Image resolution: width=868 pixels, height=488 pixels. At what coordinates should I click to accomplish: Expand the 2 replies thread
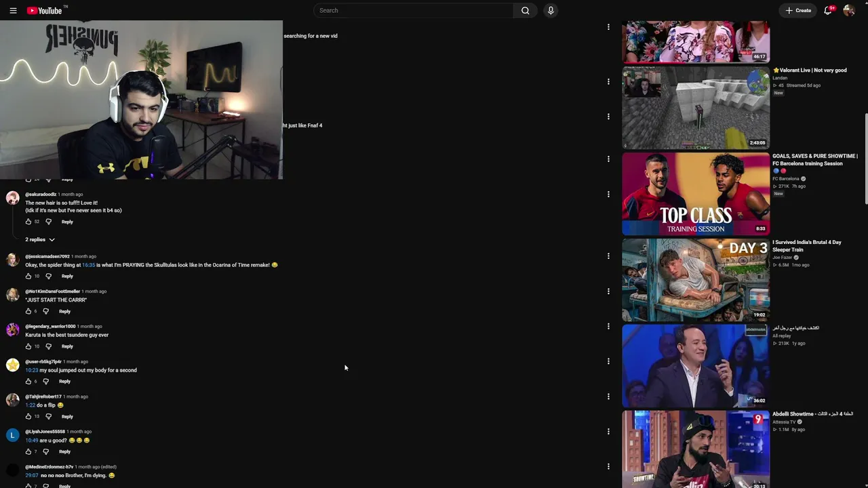coord(40,239)
